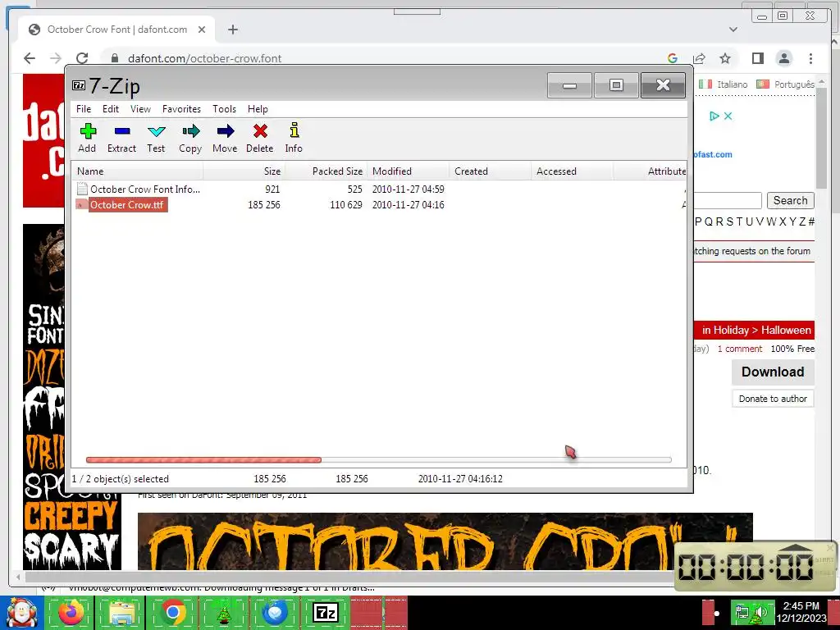Select the Move toolbar icon
840x630 pixels.
pyautogui.click(x=225, y=138)
